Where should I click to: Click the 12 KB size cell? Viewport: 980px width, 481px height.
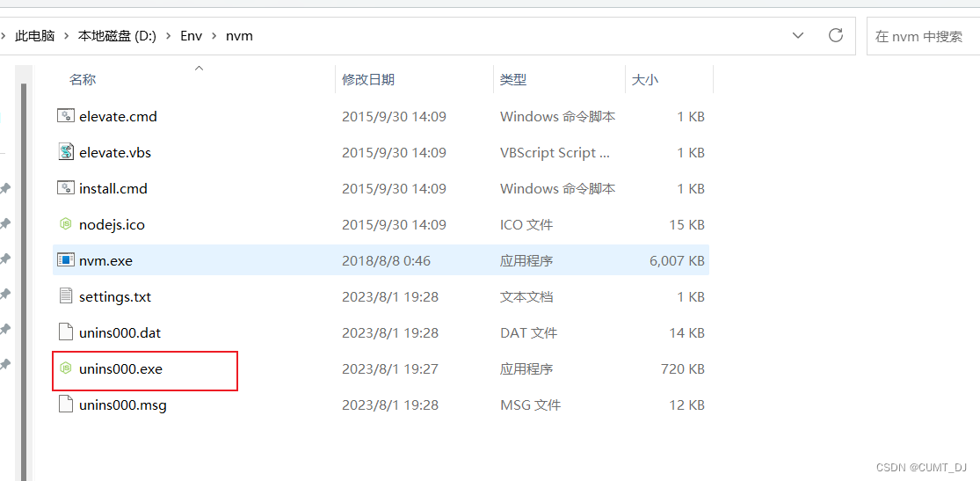coord(686,405)
